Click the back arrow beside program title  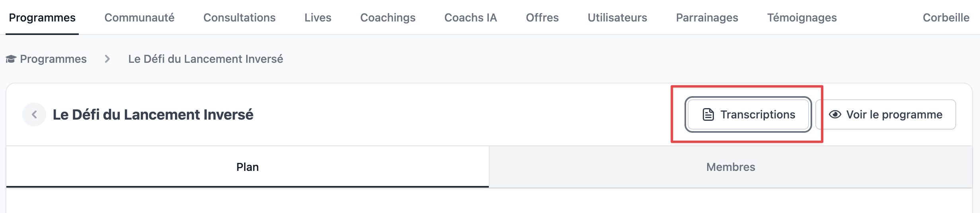(x=34, y=114)
